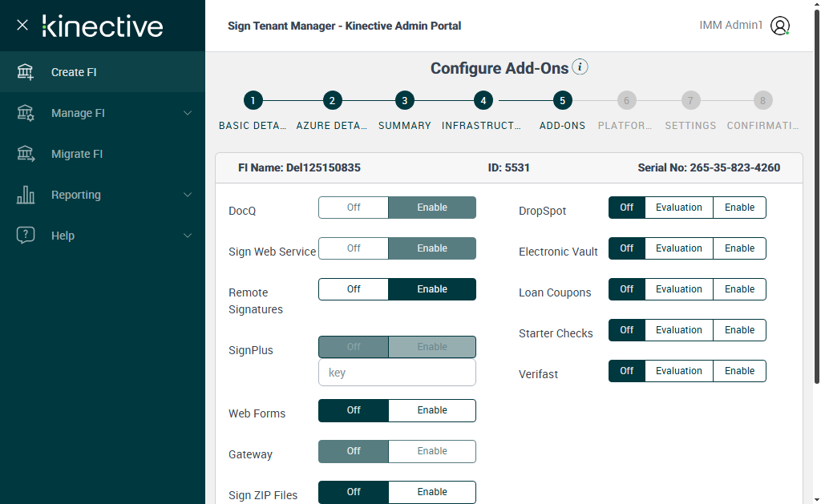This screenshot has height=504, width=821.
Task: Click the Help question mark icon
Action: point(25,235)
